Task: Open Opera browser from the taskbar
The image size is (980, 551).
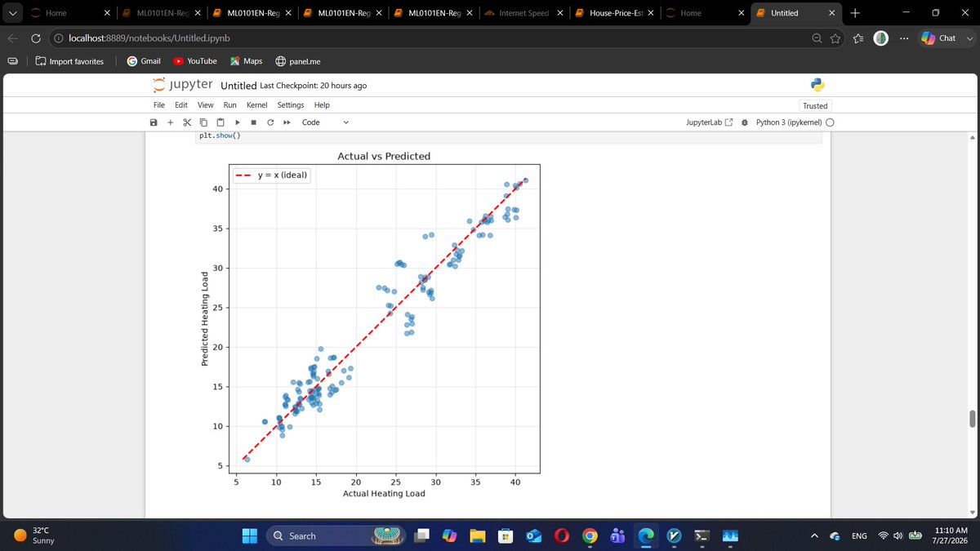Action: coord(561,535)
